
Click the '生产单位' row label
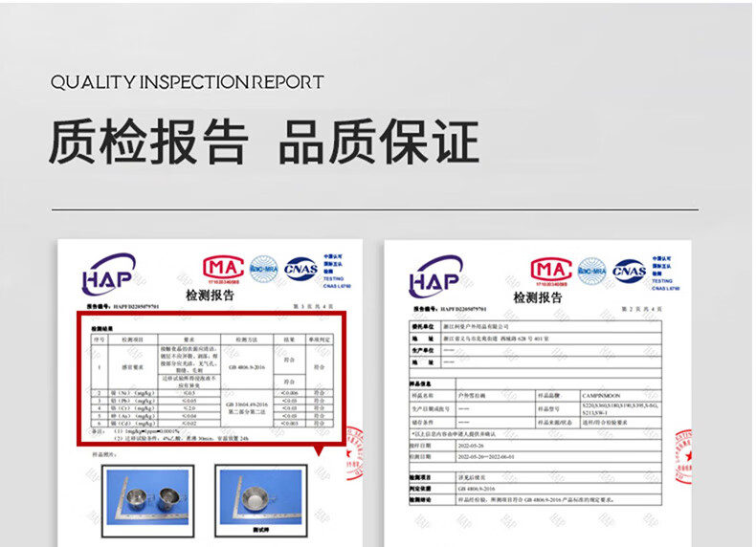pyautogui.click(x=423, y=350)
